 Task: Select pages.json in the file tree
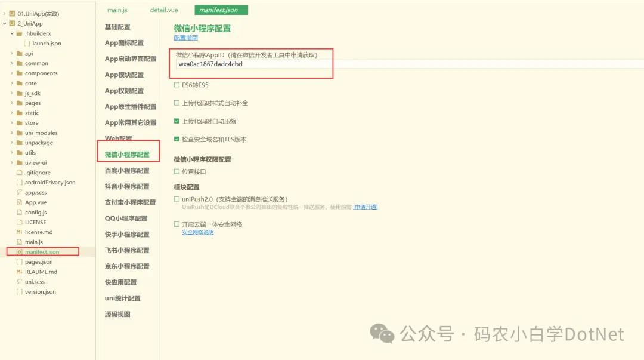pos(39,261)
